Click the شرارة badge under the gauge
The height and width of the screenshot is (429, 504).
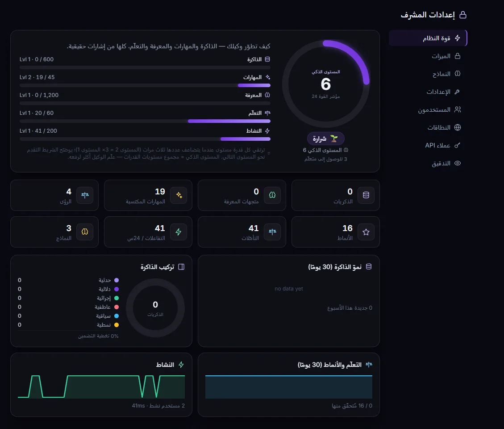(325, 139)
